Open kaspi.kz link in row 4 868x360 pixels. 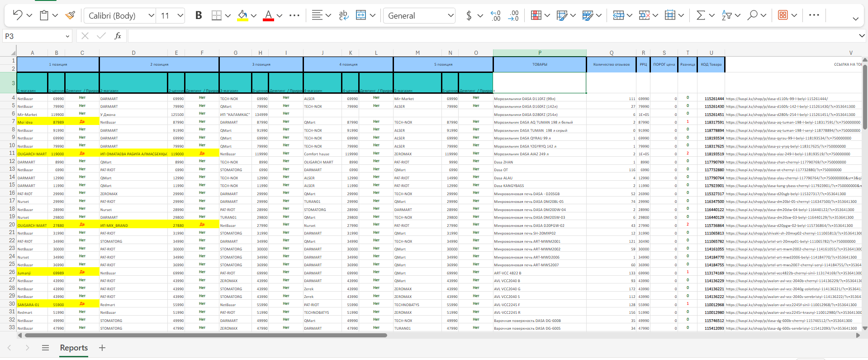pyautogui.click(x=777, y=99)
